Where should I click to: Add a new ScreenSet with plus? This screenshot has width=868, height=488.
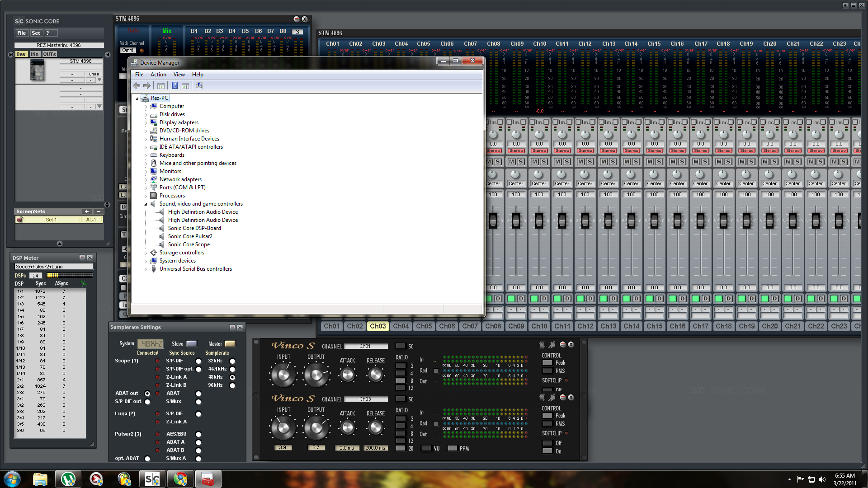tap(87, 211)
